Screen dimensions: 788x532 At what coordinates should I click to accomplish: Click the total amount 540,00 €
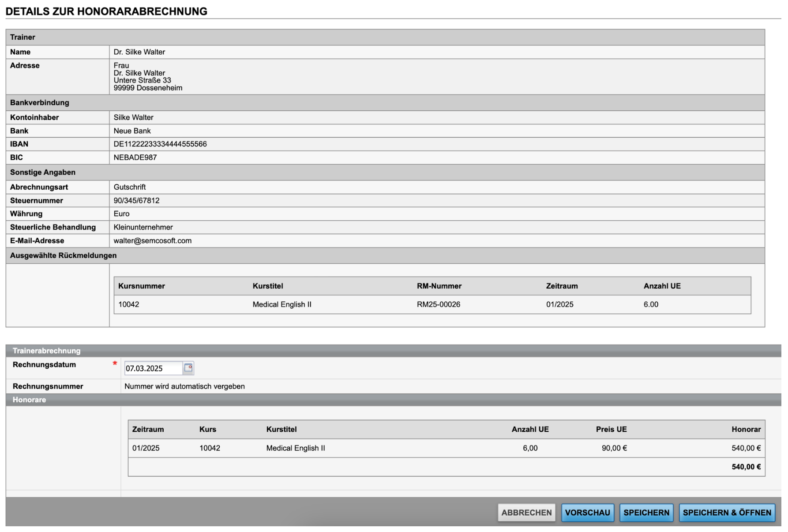click(x=746, y=466)
